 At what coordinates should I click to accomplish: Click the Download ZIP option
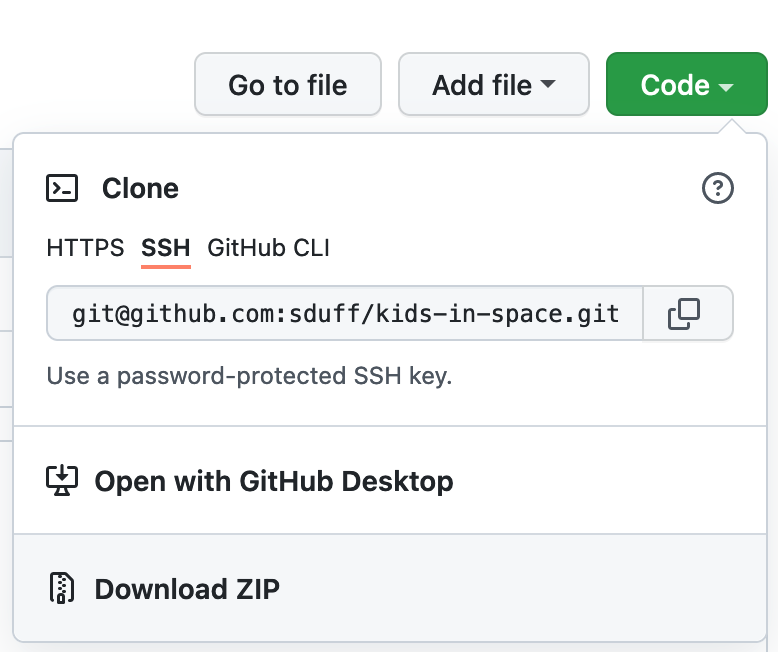coord(187,589)
